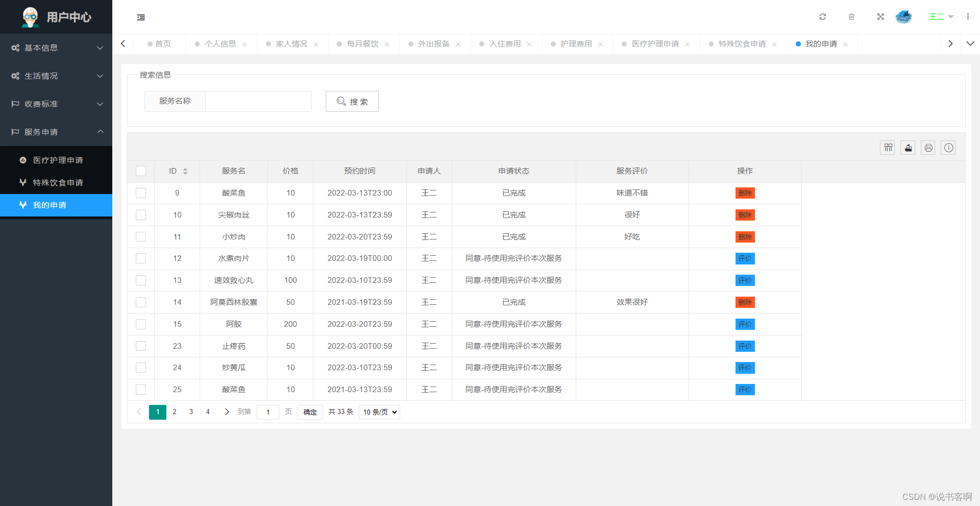Check the row for 阿胶

(141, 324)
